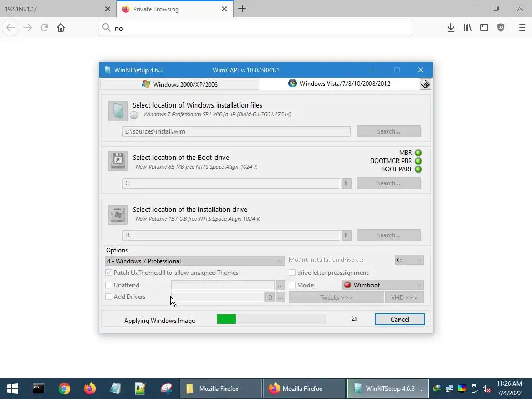This screenshot has height=399, width=532.
Task: Reload the page in Firefox
Action: [x=44, y=28]
